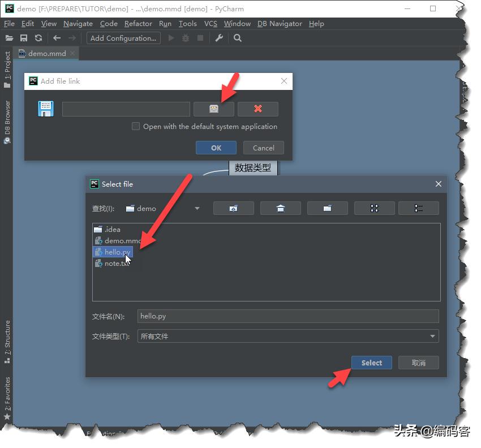
Task: Select the .idea folder in file list
Action: point(108,229)
